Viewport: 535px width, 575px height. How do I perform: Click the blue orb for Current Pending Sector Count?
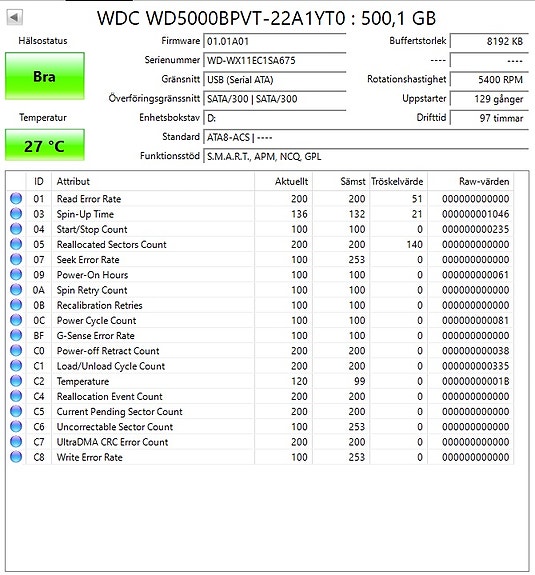tap(16, 411)
